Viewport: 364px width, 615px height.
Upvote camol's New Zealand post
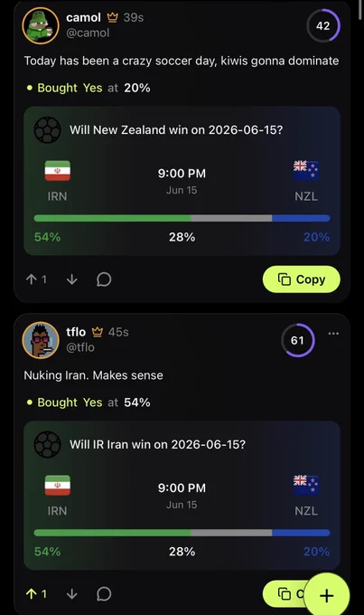tap(32, 279)
